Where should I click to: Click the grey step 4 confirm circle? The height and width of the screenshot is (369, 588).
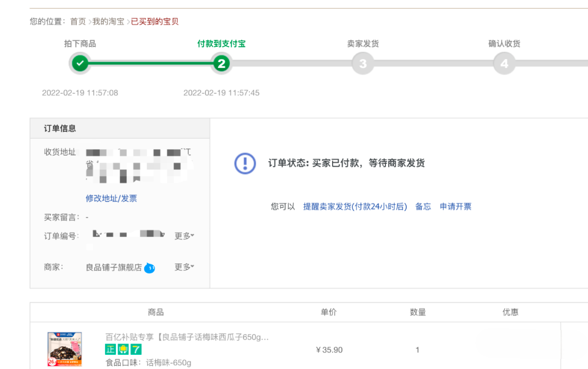coord(504,63)
